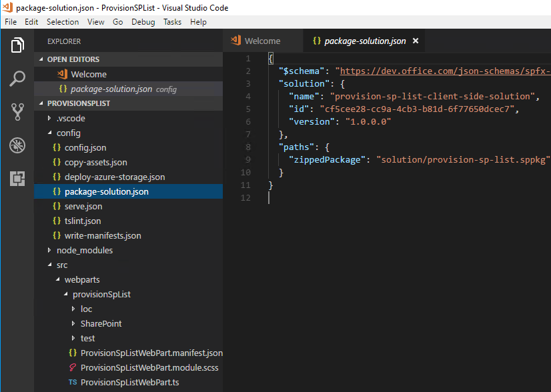Image resolution: width=551 pixels, height=392 pixels.
Task: Click JSON icon beside deploy-azure-storage.json
Action: [57, 177]
